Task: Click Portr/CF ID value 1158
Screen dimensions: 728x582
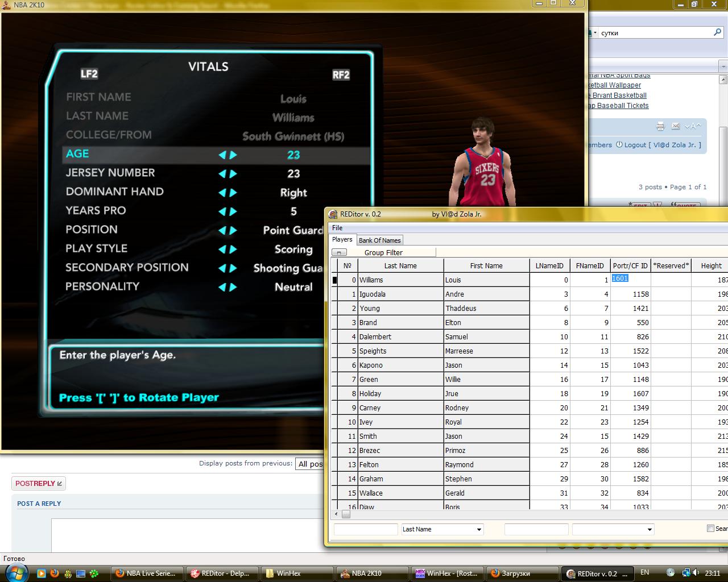Action: (630, 294)
